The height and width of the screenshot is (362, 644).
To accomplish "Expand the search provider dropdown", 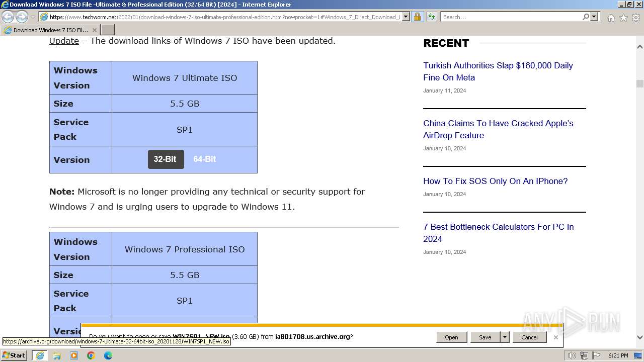I will [x=594, y=17].
